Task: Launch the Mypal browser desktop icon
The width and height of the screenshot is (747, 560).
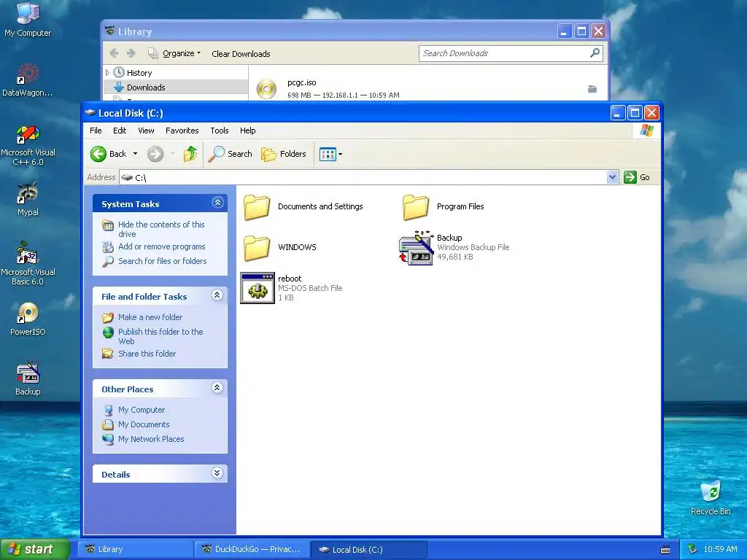Action: (x=28, y=199)
